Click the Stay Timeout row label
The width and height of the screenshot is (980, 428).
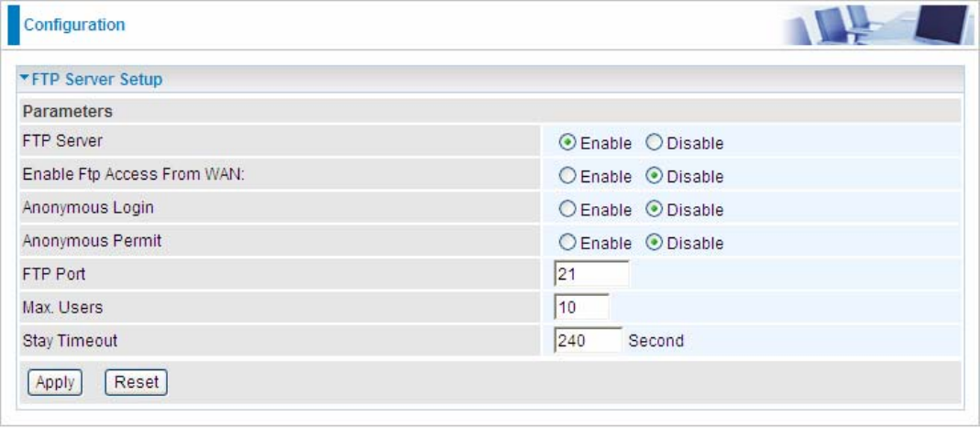coord(70,341)
